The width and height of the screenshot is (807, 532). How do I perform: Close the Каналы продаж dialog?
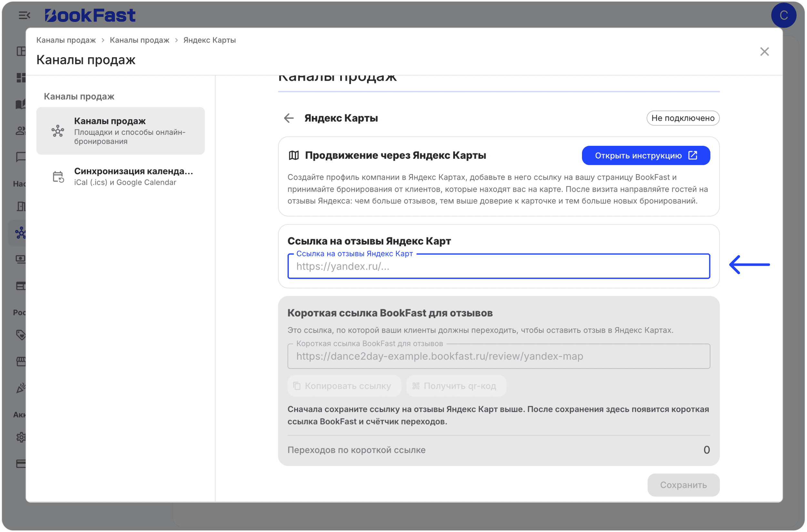765,52
